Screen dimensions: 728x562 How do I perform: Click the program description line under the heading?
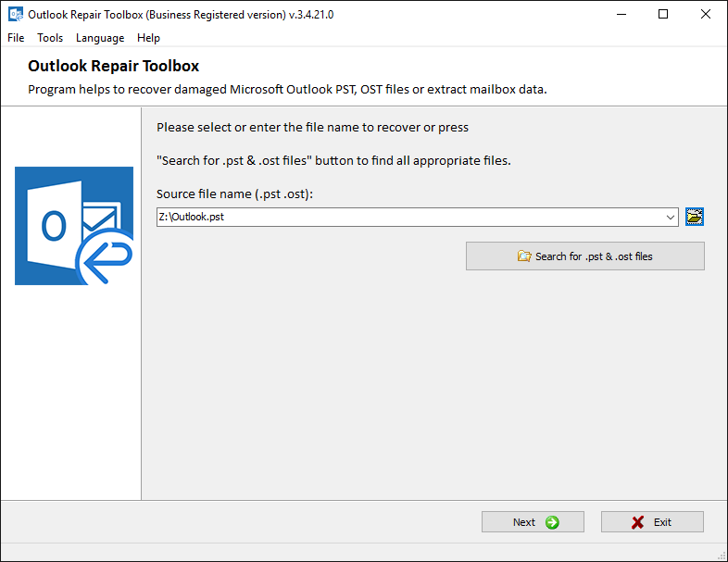tap(287, 89)
